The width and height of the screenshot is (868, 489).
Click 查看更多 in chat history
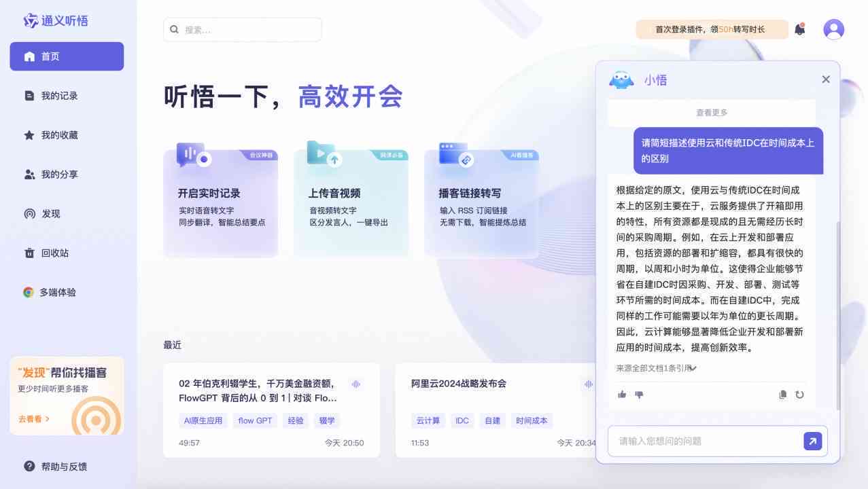coord(712,113)
